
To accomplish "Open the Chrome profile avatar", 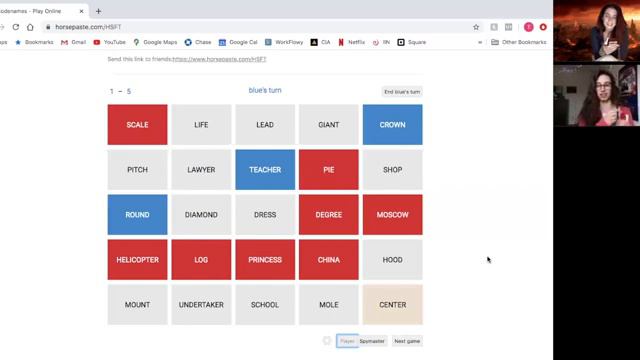I will click(529, 27).
